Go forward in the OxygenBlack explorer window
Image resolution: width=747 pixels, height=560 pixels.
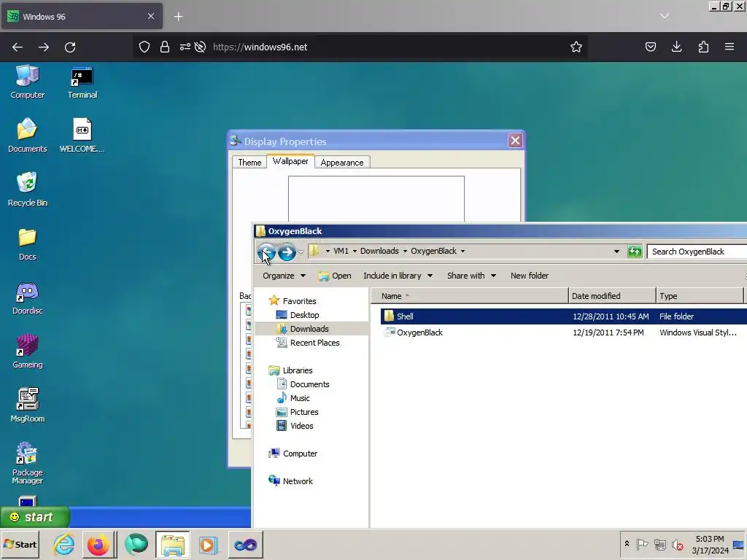pos(287,252)
